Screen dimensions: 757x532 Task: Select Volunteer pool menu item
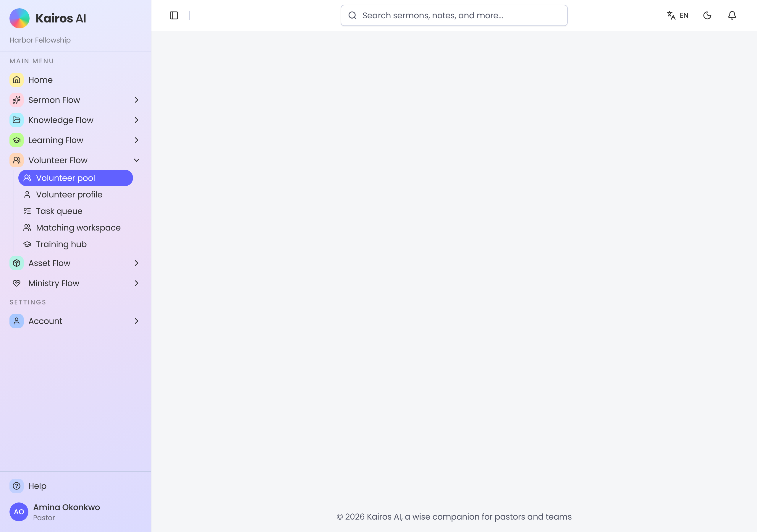point(75,178)
